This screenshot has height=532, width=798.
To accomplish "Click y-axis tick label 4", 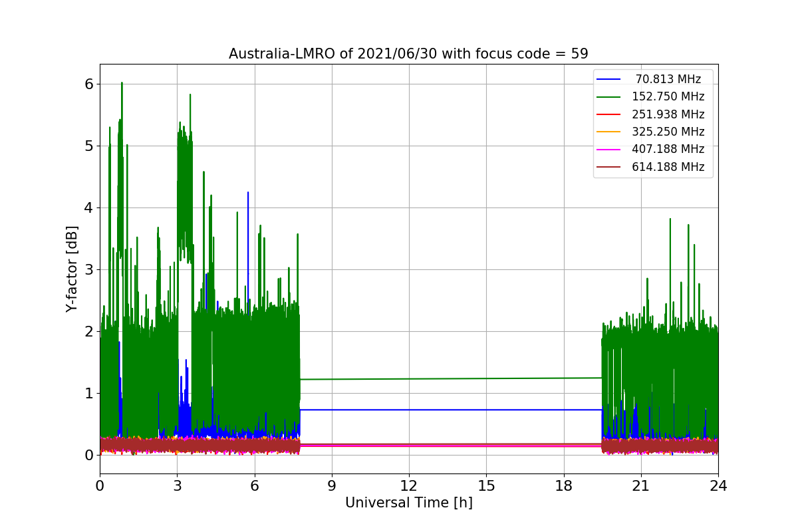I will [89, 207].
